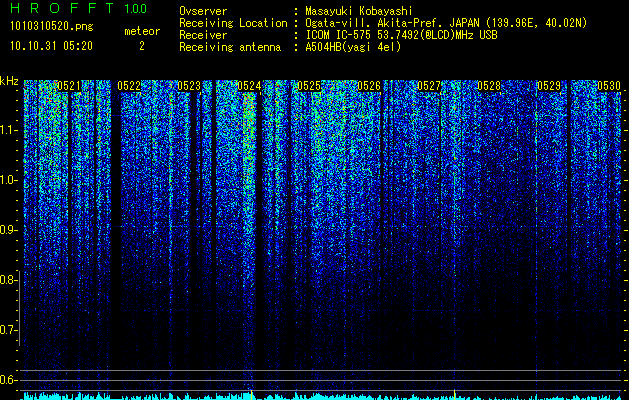Click the Receiver label
This screenshot has width=629, height=400.
tap(203, 35)
